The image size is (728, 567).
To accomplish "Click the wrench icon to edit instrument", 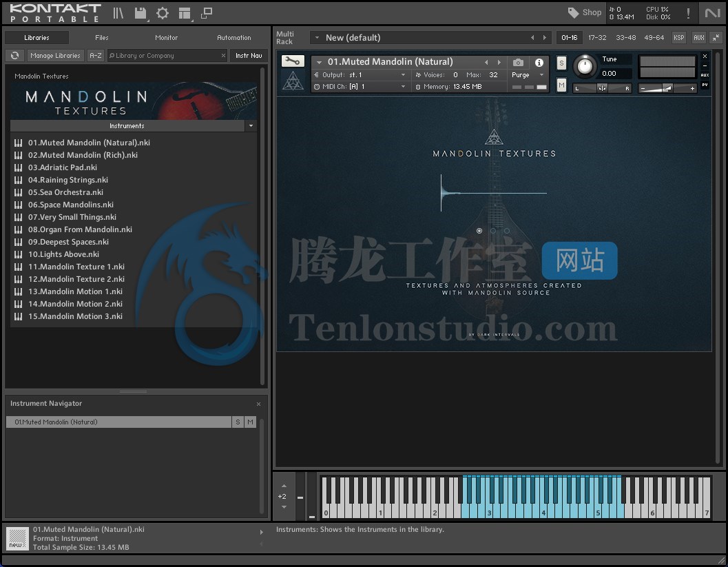I will click(x=293, y=61).
